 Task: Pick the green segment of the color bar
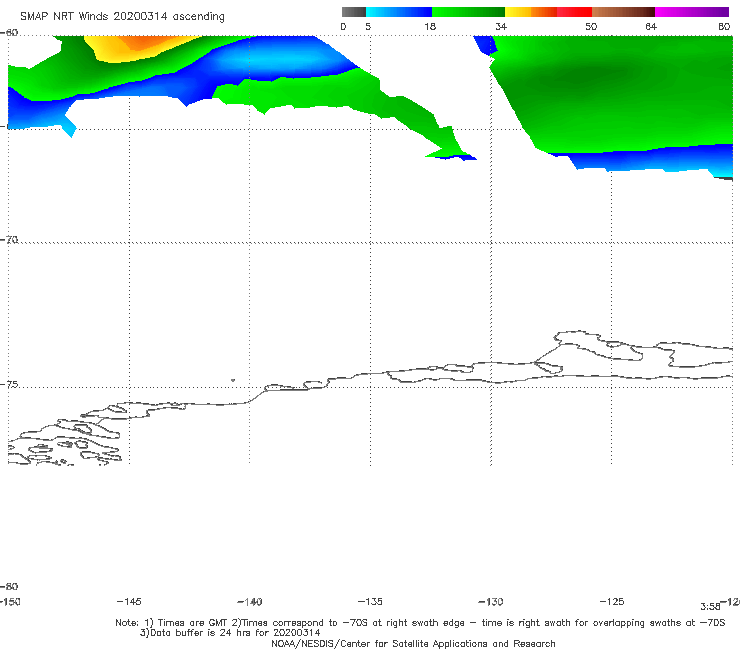click(468, 12)
